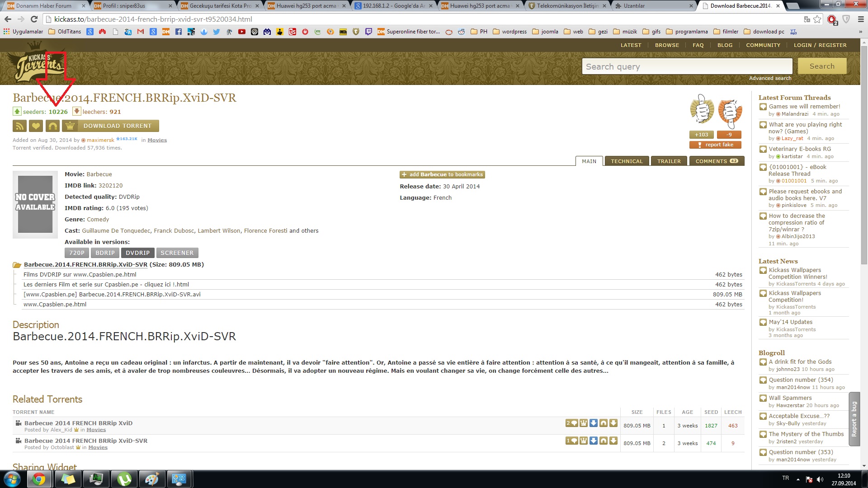Switch to the Uzantılar browser tab

653,6
